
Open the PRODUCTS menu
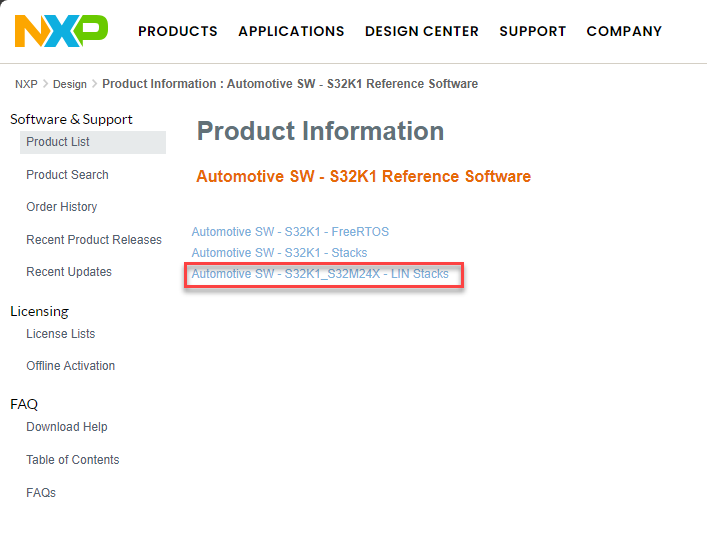click(x=178, y=32)
